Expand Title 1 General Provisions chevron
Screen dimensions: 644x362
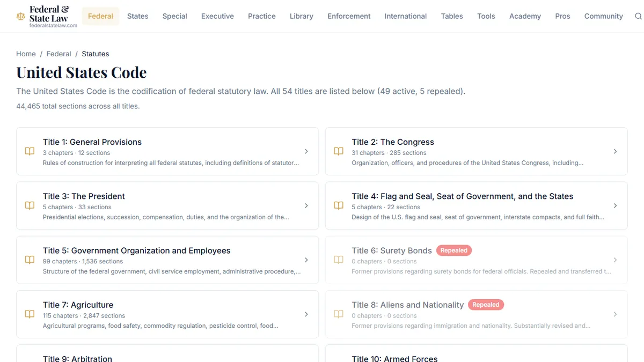(306, 151)
